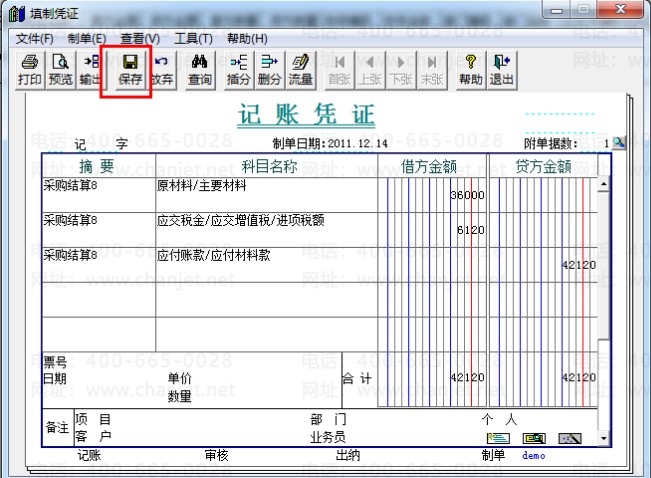Click the 贷方金额 column header
The width and height of the screenshot is (651, 478).
(x=543, y=167)
